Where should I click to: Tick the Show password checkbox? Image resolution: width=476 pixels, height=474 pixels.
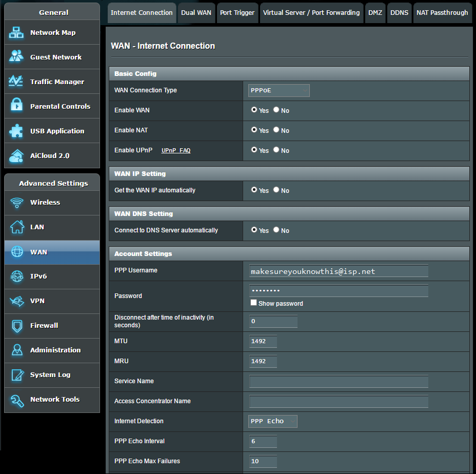click(253, 303)
